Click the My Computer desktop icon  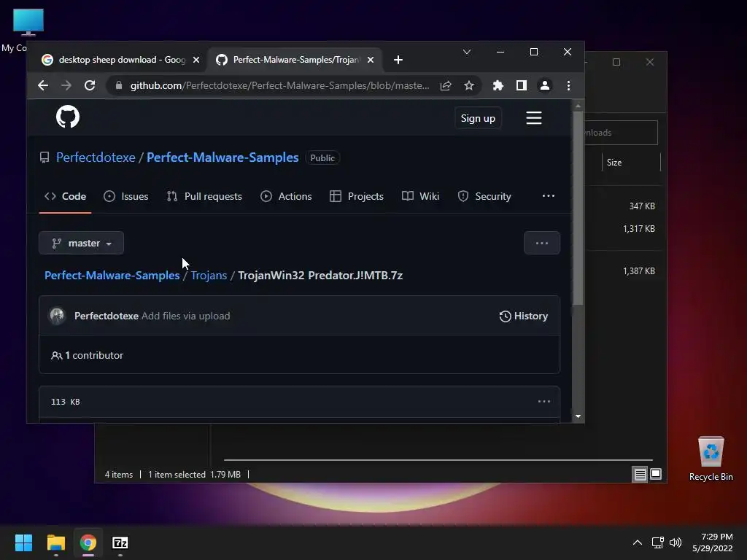28,22
